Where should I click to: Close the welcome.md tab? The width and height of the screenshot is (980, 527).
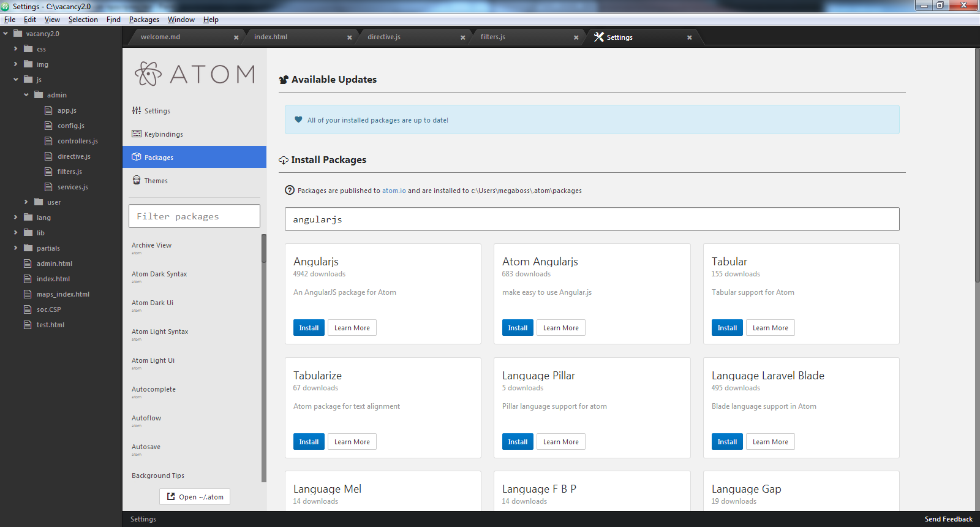pyautogui.click(x=236, y=37)
